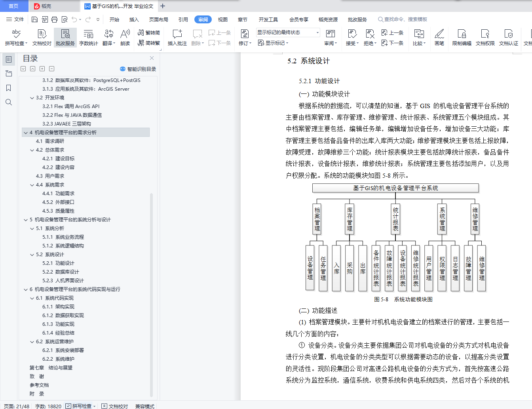The width and height of the screenshot is (532, 409).
Task: Open the 视图 ribbon tab
Action: coord(223,19)
